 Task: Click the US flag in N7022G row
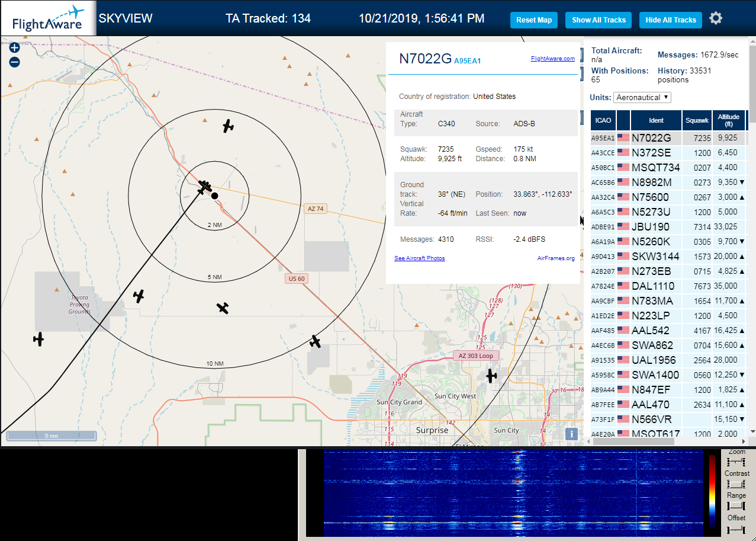pos(623,137)
